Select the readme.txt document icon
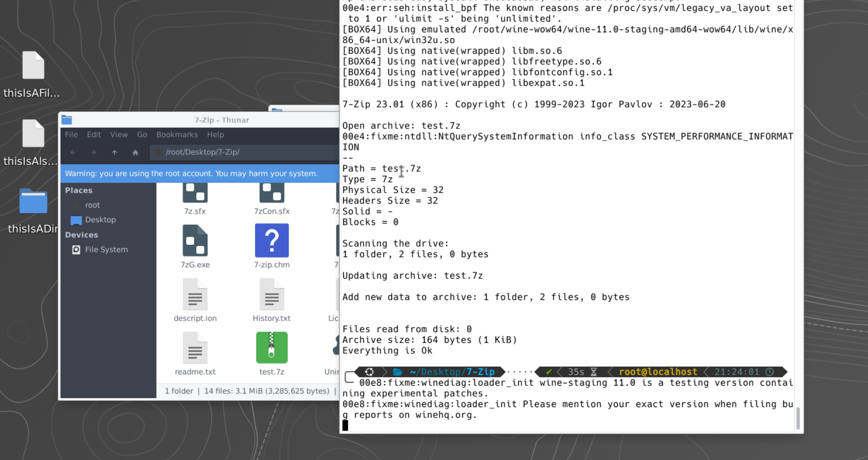 pos(195,348)
